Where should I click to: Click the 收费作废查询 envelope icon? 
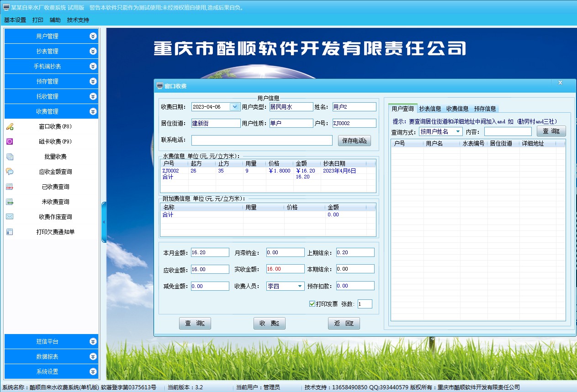[x=10, y=217]
